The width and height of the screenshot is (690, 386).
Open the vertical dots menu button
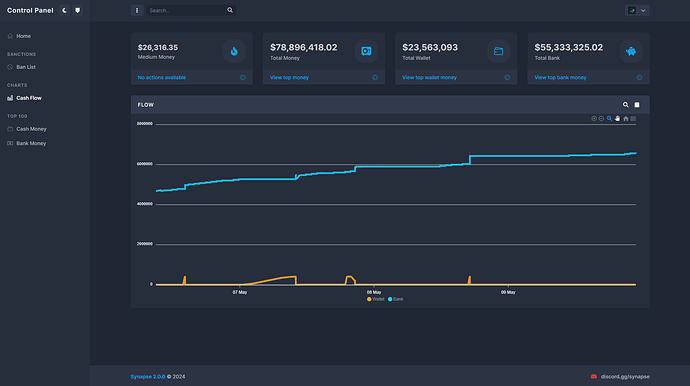pyautogui.click(x=137, y=10)
